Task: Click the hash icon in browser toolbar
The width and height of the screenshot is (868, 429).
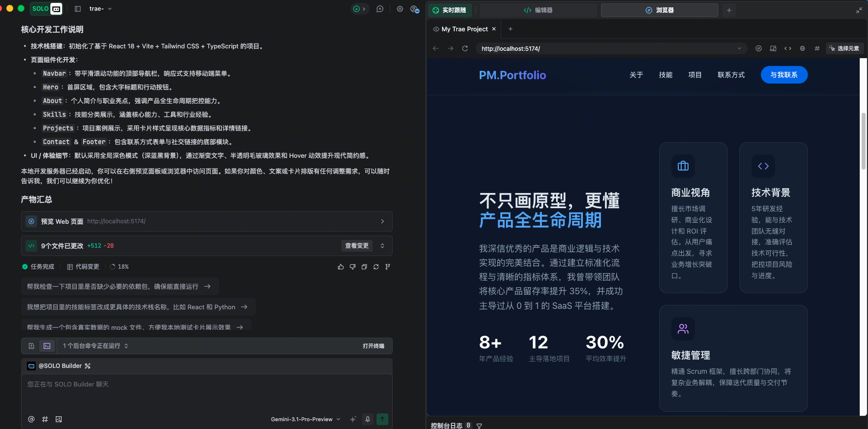Action: tap(817, 48)
